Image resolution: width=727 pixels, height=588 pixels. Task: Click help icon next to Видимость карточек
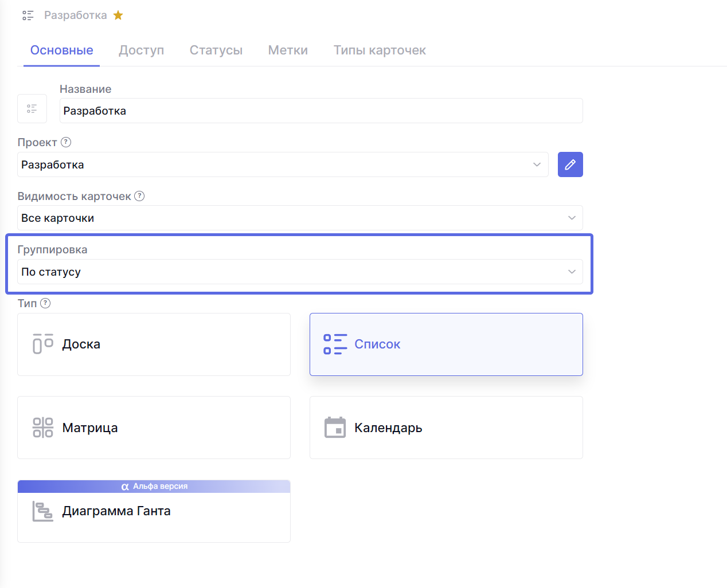[x=139, y=196]
